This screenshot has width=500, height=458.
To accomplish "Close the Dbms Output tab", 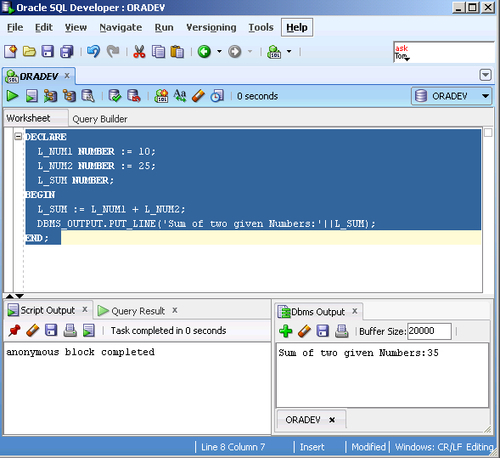I will [355, 311].
